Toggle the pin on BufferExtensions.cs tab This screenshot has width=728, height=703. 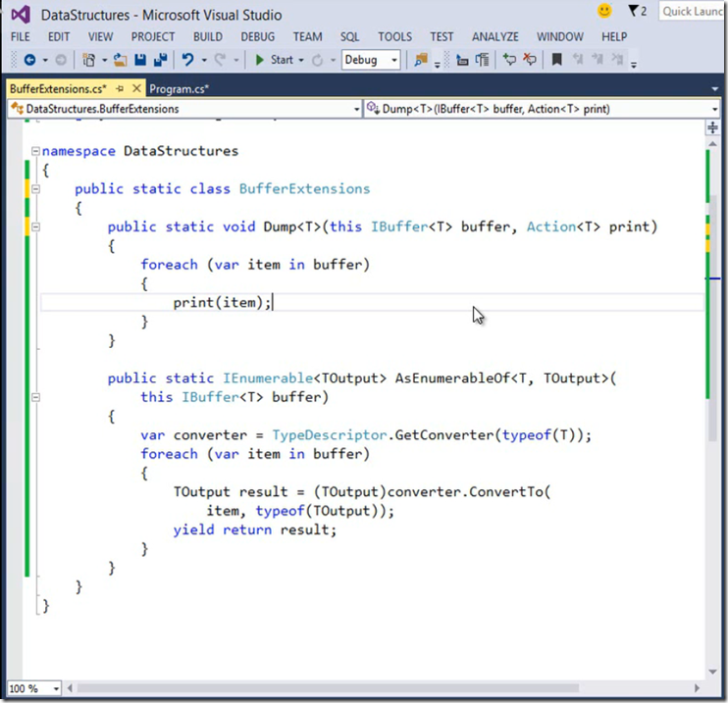[120, 88]
